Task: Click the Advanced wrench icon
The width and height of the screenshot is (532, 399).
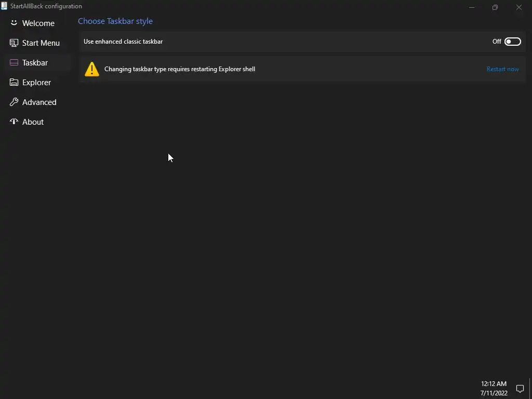Action: (14, 102)
